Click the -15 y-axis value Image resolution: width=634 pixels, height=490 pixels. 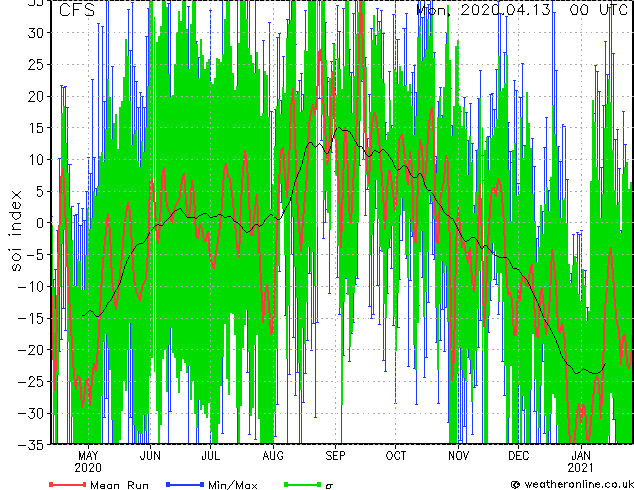(x=32, y=318)
